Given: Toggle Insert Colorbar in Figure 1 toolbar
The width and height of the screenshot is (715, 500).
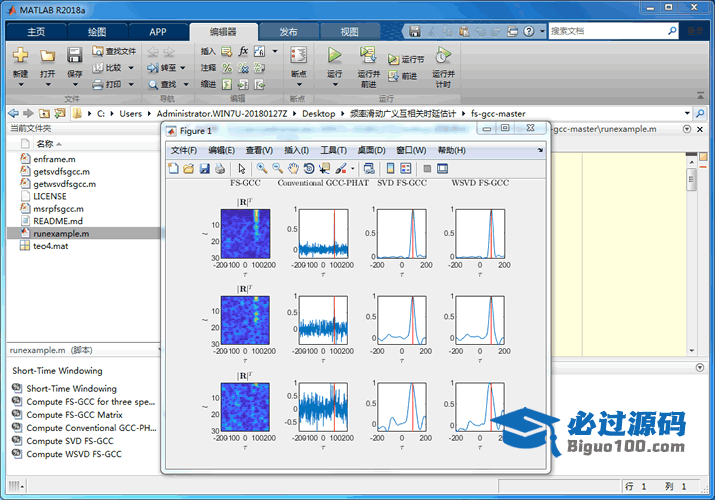Looking at the screenshot, I should coord(390,169).
